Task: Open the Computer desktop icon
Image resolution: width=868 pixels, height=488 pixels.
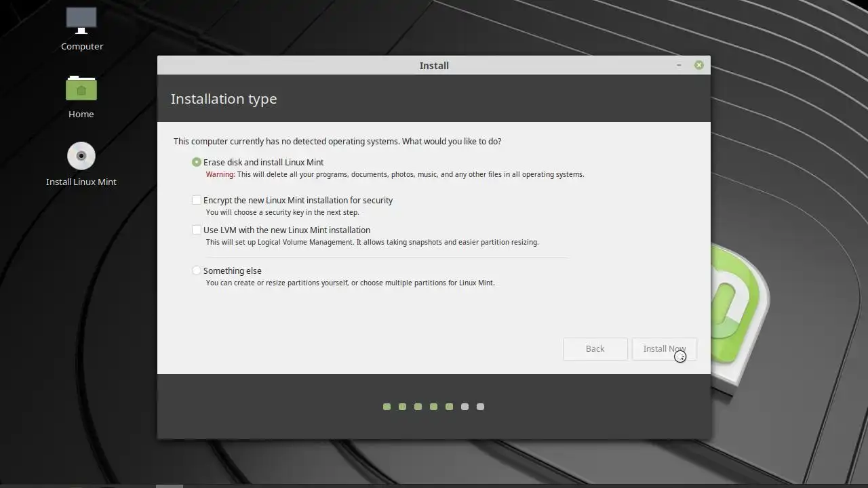Action: click(81, 21)
